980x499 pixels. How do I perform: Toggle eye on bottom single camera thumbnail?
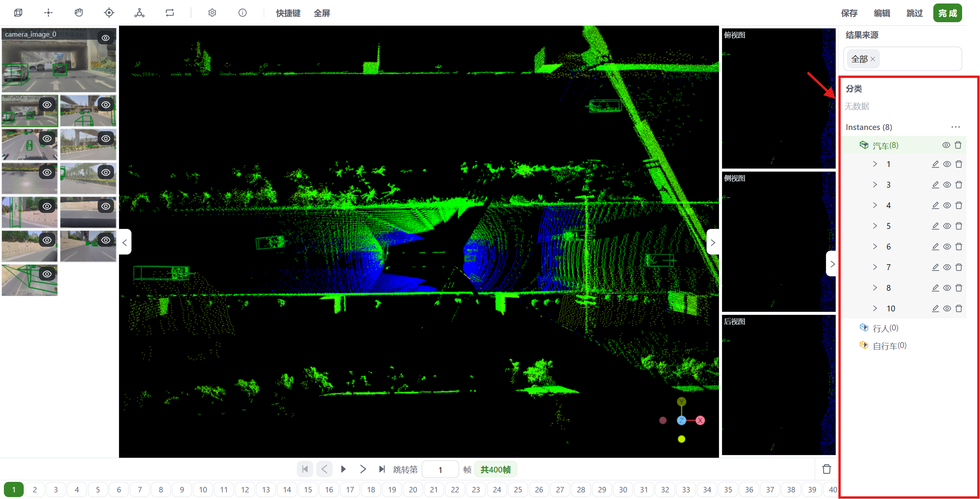click(47, 274)
